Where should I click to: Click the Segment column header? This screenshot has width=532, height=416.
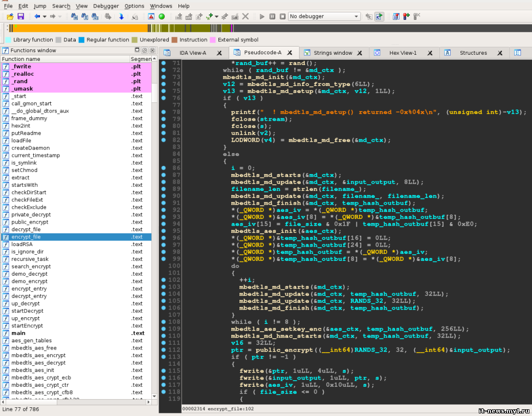[x=141, y=59]
